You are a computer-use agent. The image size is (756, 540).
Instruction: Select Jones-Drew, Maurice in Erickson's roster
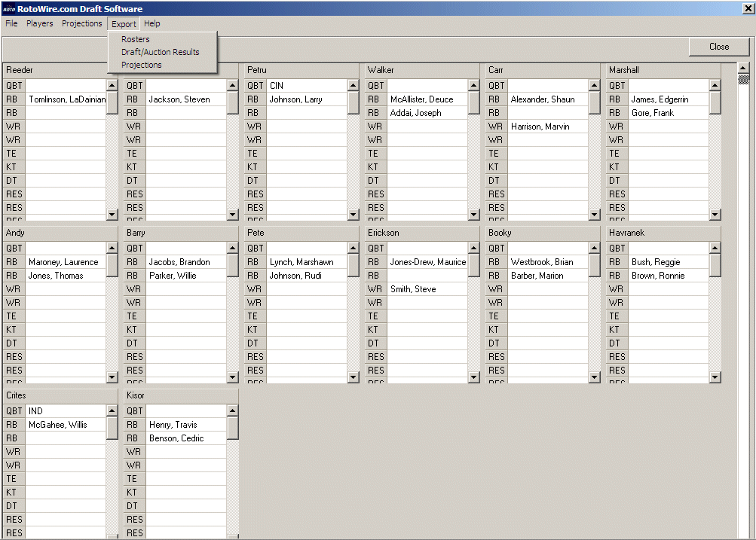[427, 262]
